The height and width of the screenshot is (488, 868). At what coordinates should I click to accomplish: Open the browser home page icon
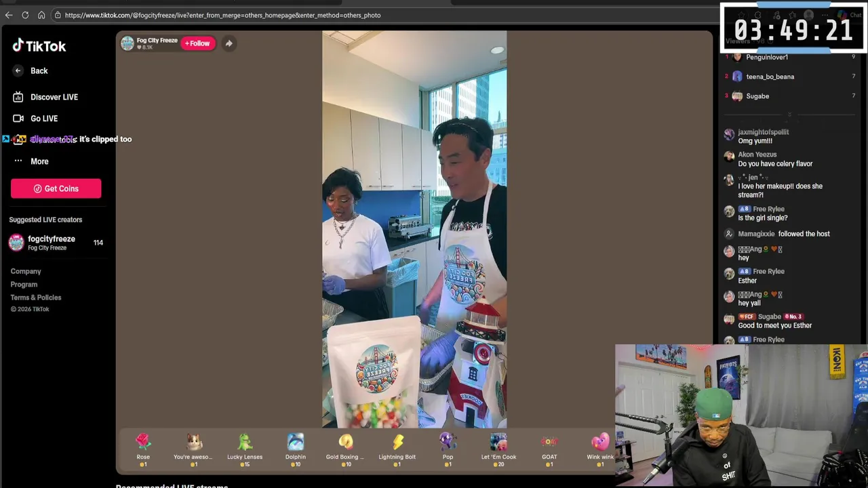pos(41,15)
